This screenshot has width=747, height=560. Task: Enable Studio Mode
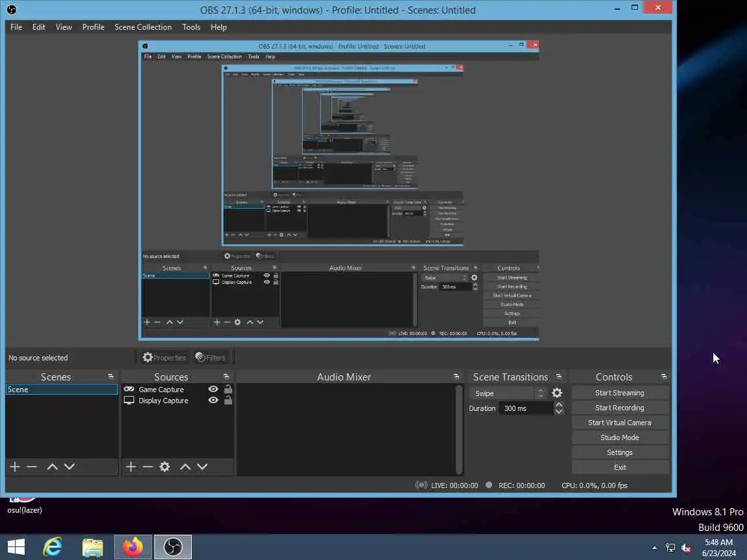(x=620, y=437)
